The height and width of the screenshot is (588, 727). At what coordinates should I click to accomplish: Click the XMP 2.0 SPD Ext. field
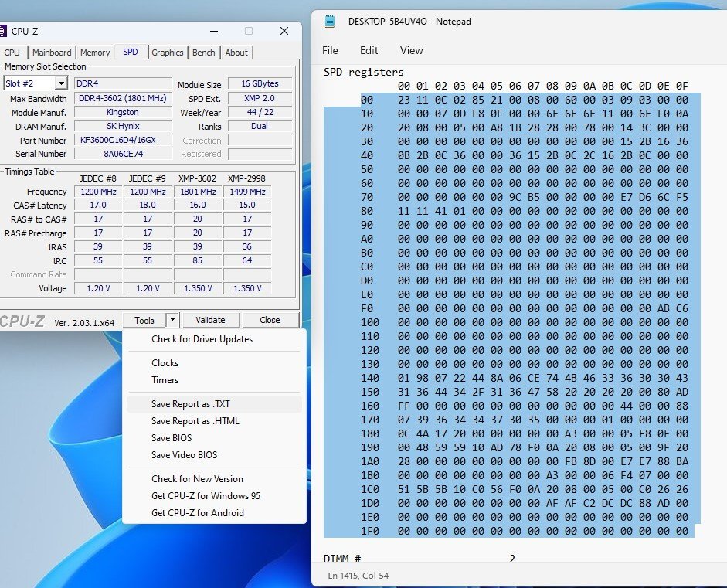coord(260,98)
